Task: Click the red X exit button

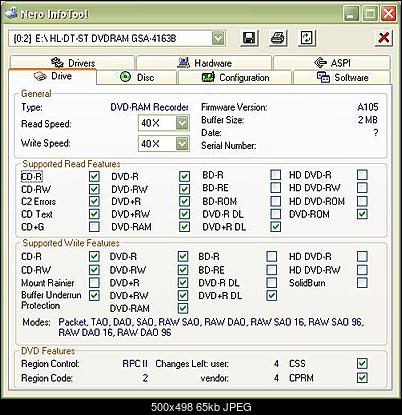Action: [384, 38]
